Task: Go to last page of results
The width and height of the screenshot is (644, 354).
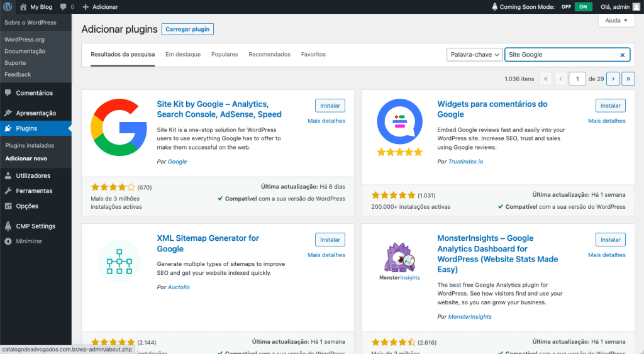Action: coord(628,79)
